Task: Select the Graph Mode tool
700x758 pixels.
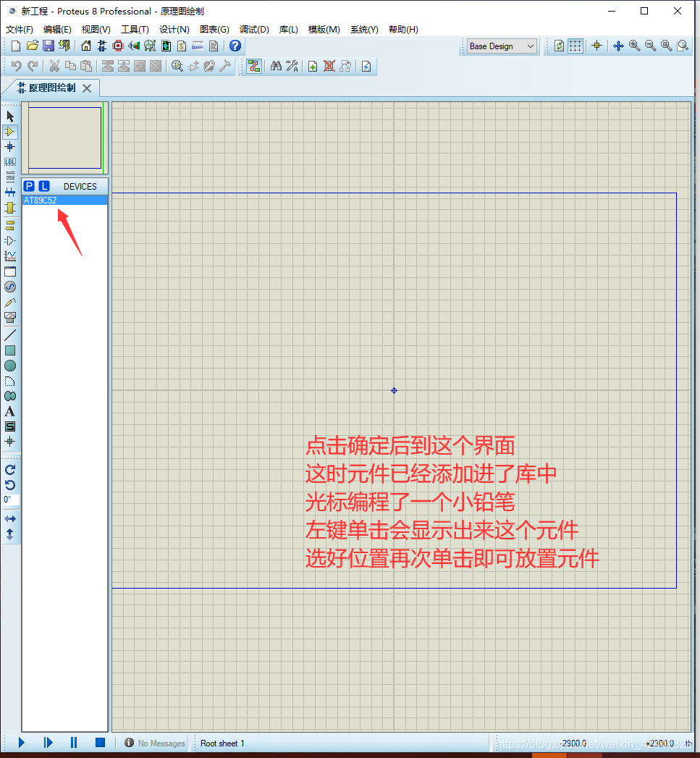Action: click(10, 256)
